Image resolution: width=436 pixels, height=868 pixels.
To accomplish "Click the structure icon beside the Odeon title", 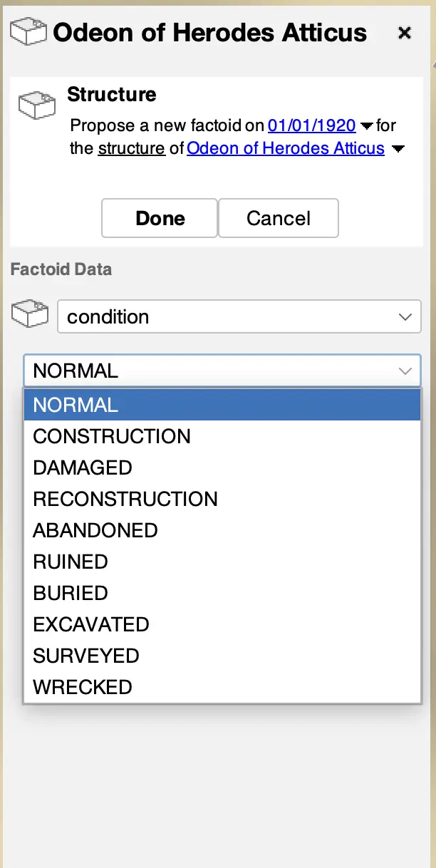I will point(28,32).
